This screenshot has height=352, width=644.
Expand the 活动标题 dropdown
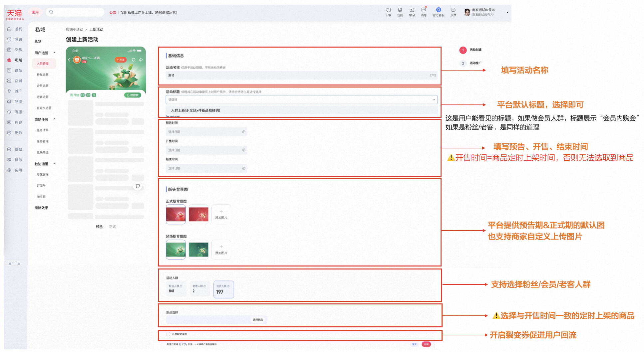pyautogui.click(x=301, y=99)
